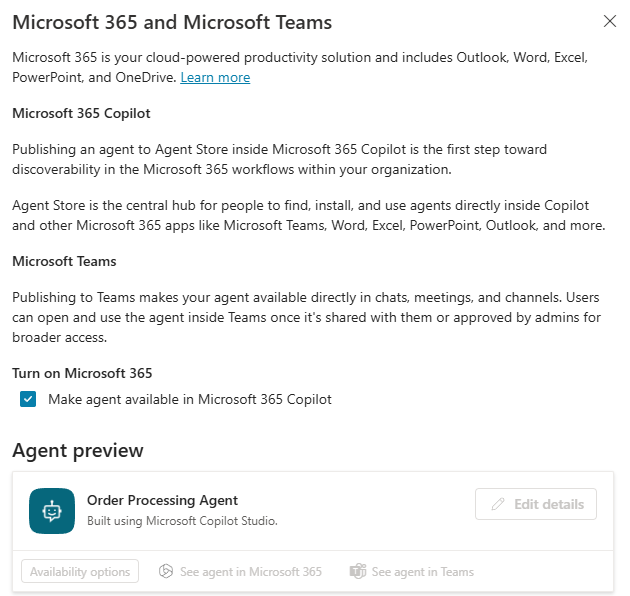Click the panel title 'Microsoft 365 and Microsoft Teams'
Screen dimensions: 630x596
[172, 22]
